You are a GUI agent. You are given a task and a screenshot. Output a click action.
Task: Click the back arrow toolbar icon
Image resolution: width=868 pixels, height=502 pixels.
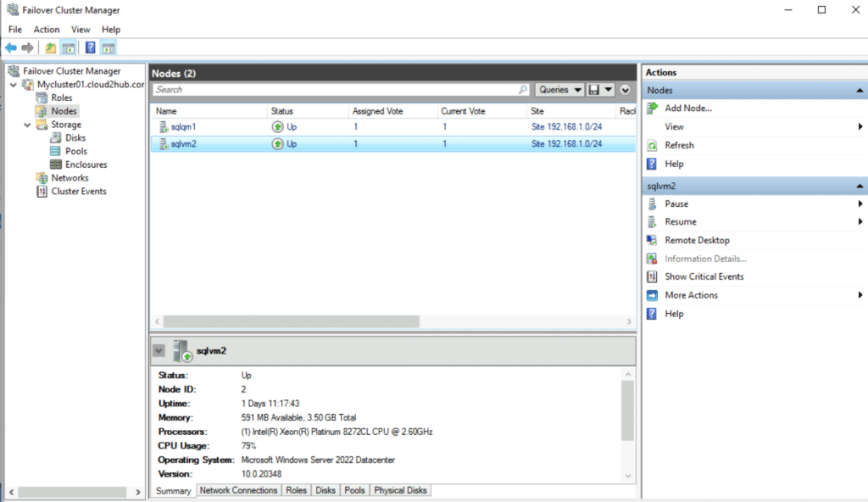coord(11,48)
